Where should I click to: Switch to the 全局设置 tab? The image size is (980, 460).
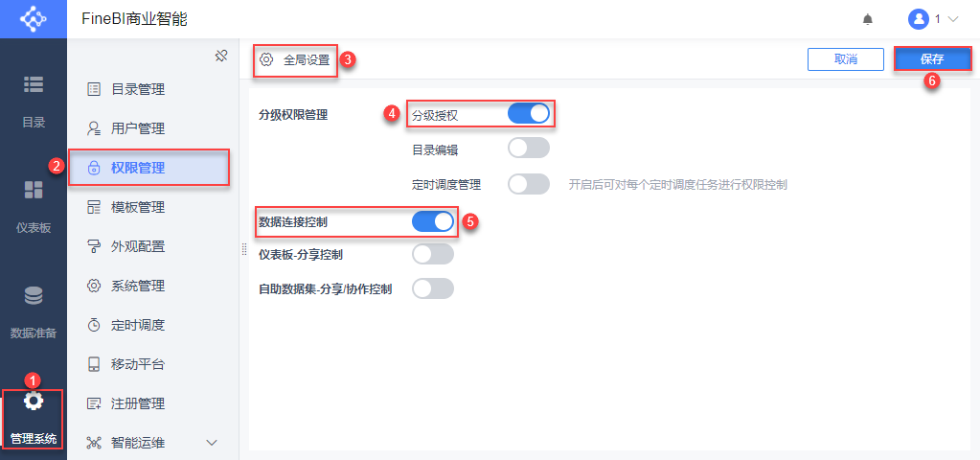295,59
